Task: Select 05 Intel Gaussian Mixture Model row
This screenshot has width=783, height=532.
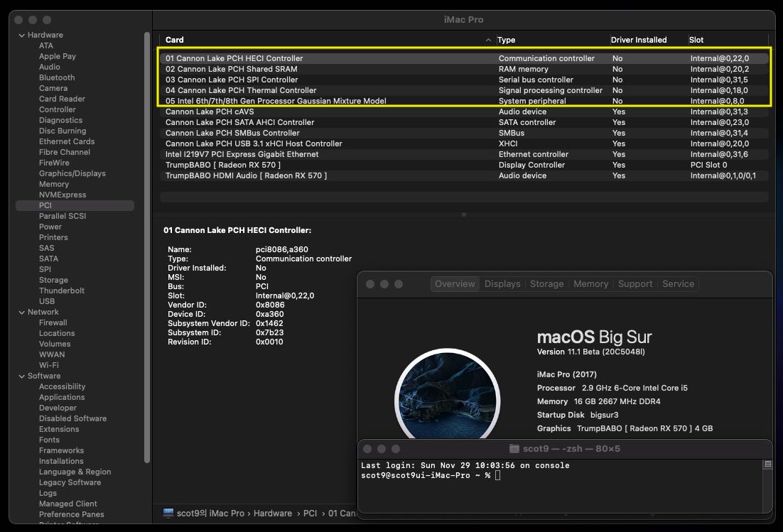Action: pos(464,101)
